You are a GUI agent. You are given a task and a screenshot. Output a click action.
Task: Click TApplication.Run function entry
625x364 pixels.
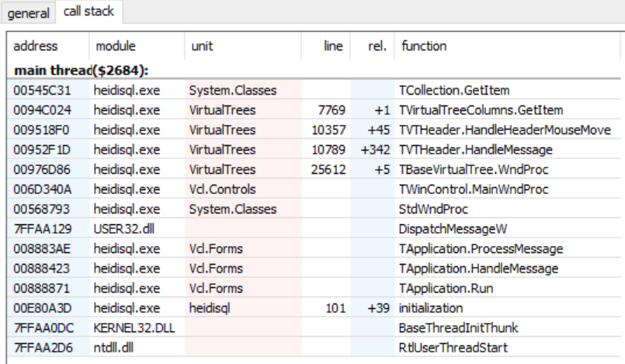[x=446, y=289]
